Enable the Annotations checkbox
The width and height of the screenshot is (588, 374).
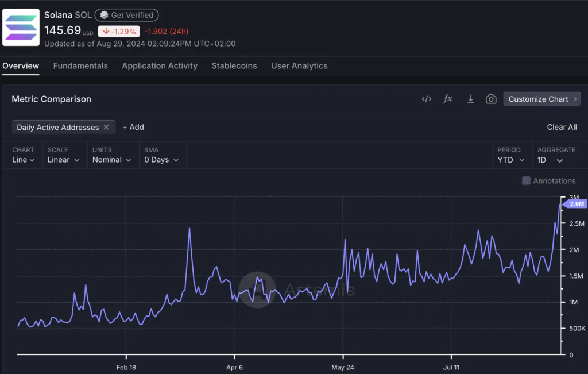point(526,181)
